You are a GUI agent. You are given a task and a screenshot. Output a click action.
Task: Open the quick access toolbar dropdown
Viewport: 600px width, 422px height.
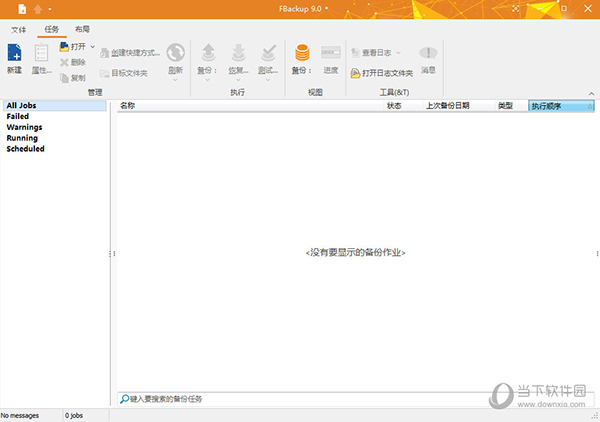tap(50, 9)
